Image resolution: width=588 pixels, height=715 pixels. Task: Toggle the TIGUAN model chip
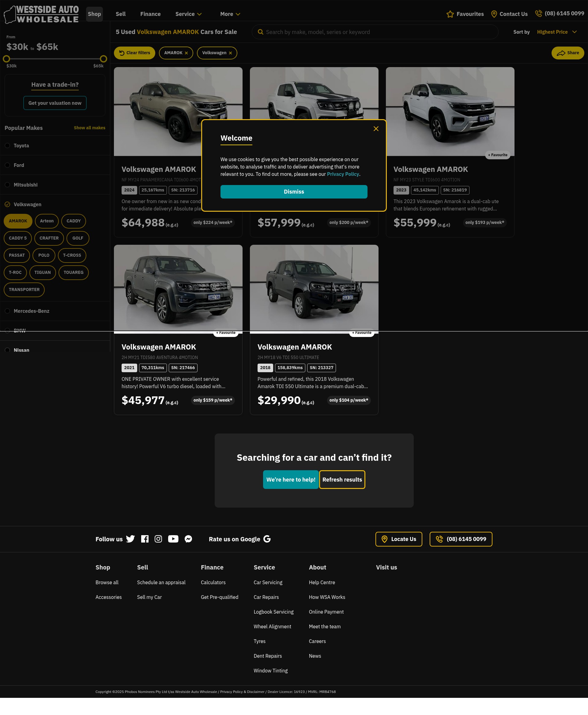tap(43, 272)
